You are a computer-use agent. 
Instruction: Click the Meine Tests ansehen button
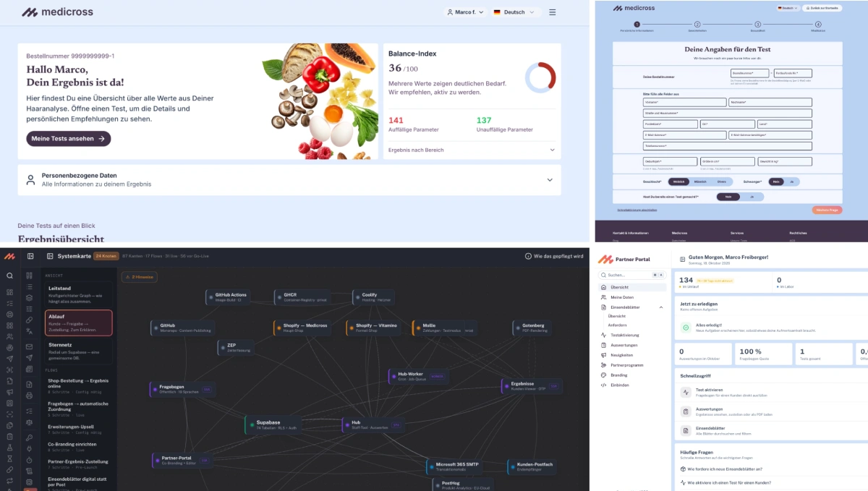point(69,139)
